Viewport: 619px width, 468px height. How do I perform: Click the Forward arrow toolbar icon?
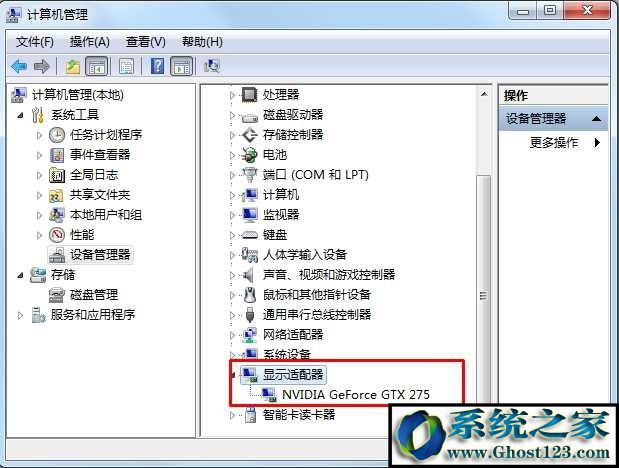(41, 66)
